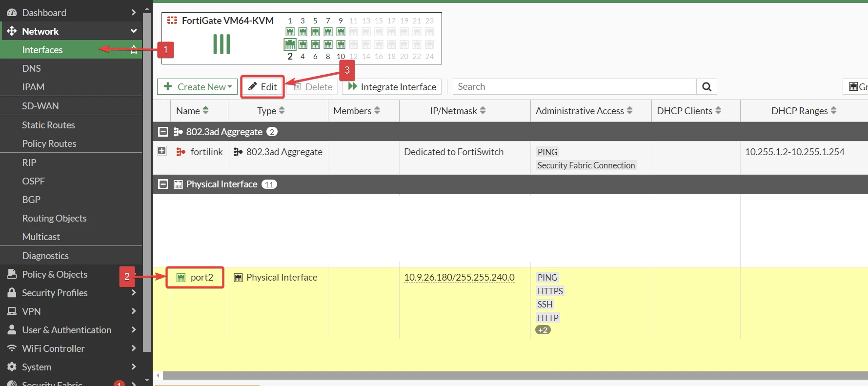
Task: Expand the fortilink row members
Action: (x=162, y=151)
